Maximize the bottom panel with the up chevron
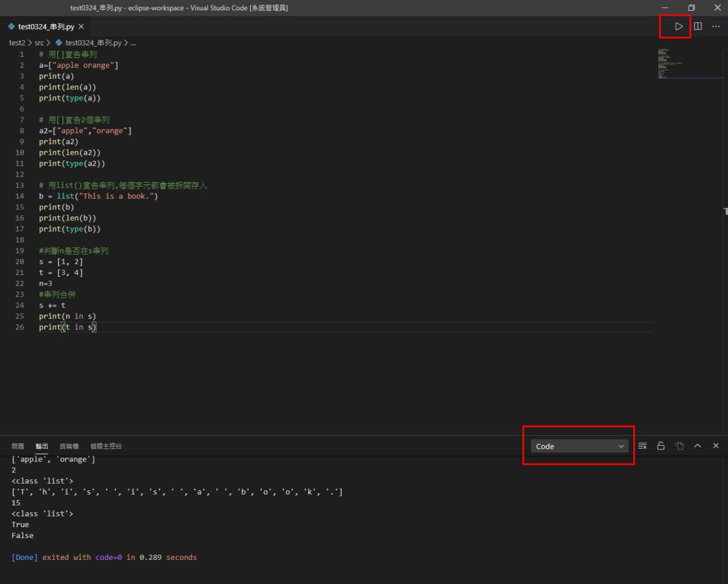The height and width of the screenshot is (584, 728). click(x=698, y=446)
